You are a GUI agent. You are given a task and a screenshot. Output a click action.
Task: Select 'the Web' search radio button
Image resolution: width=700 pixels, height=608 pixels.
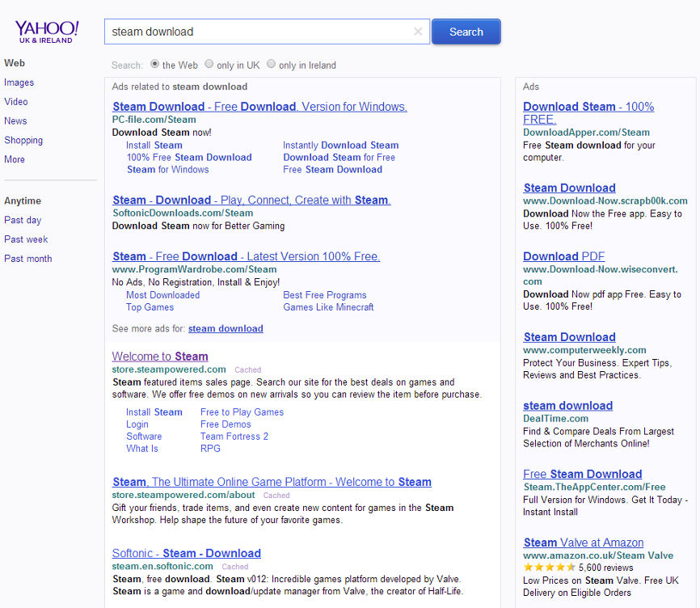tap(154, 64)
